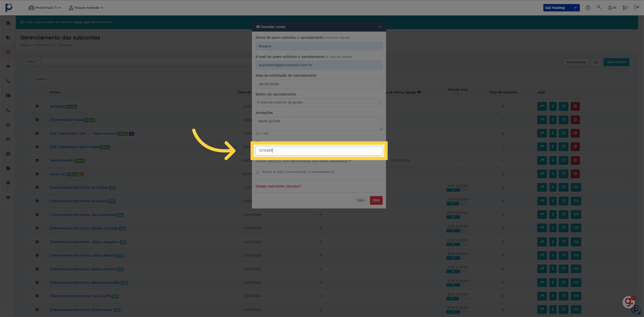Edit the [amanda] subaccount
The image size is (644, 317).
(563, 106)
